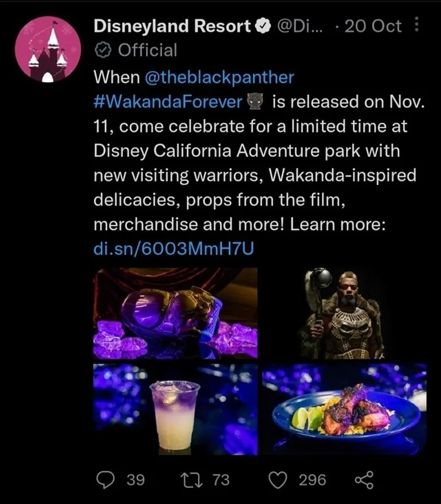View the purple lemonade drink photo
This screenshot has height=504, width=441.
click(x=175, y=409)
